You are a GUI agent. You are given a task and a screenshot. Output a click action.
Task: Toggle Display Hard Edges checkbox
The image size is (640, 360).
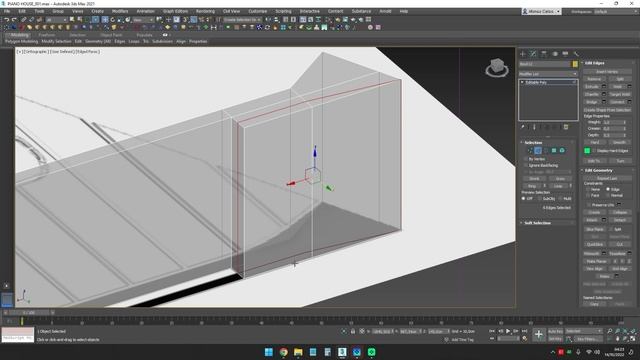point(594,151)
